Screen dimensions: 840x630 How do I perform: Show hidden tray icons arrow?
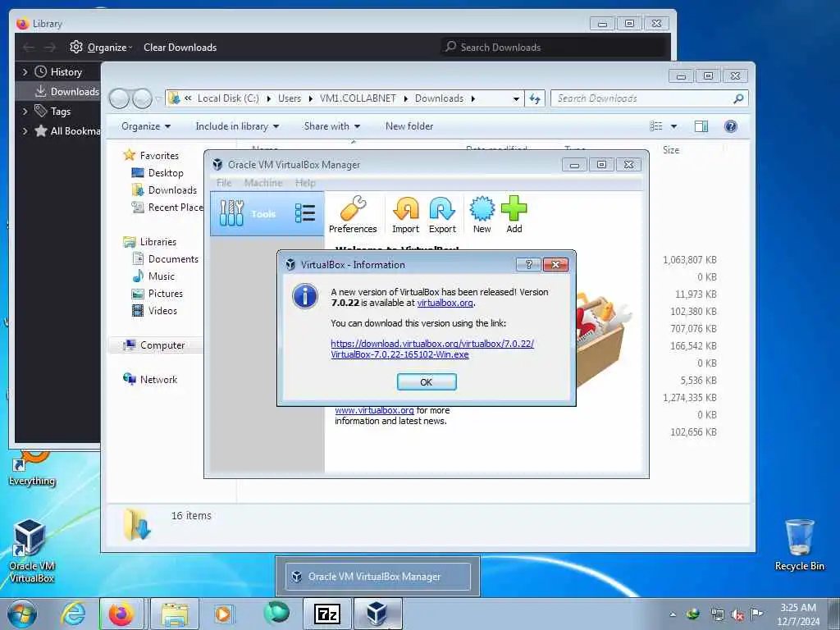coord(673,615)
